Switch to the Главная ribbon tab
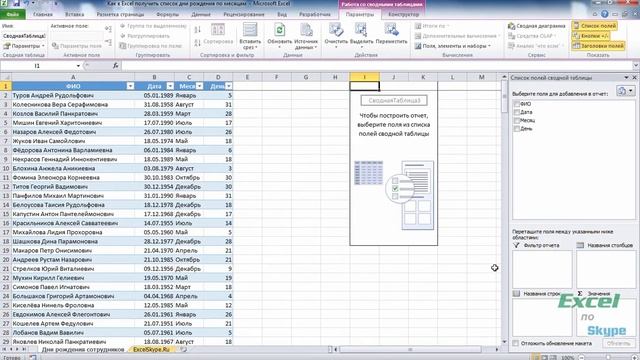Image resolution: width=640 pixels, height=360 pixels. (x=43, y=14)
